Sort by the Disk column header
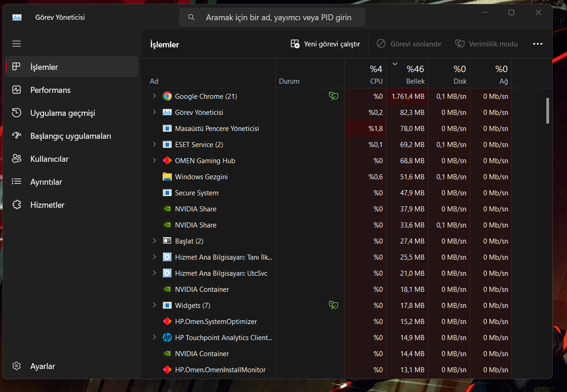The image size is (567, 392). click(x=449, y=74)
